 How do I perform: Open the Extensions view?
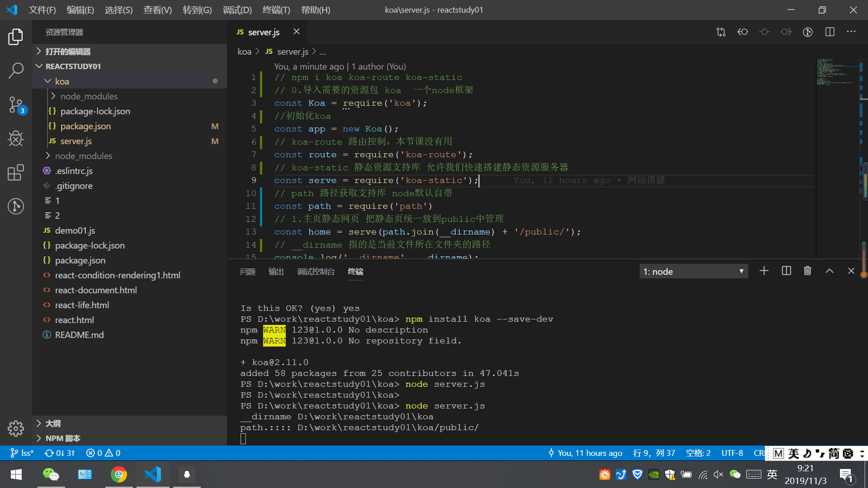coord(16,173)
